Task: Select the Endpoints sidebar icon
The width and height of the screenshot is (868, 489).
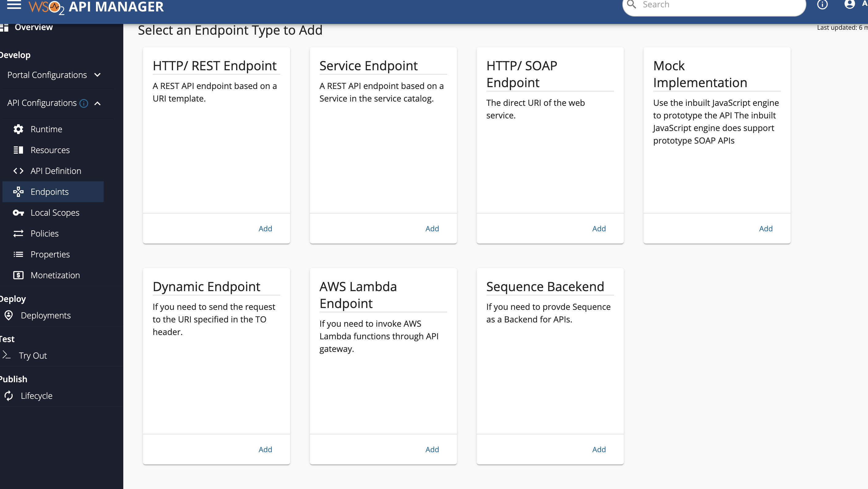Action: pos(18,192)
